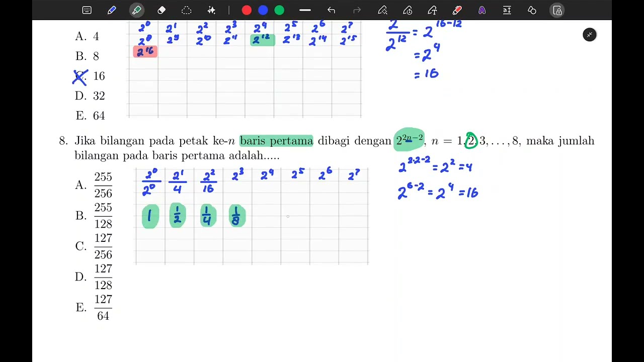This screenshot has height=362, width=644.
Task: Click the highlighted words "baris pertama"
Action: click(276, 141)
